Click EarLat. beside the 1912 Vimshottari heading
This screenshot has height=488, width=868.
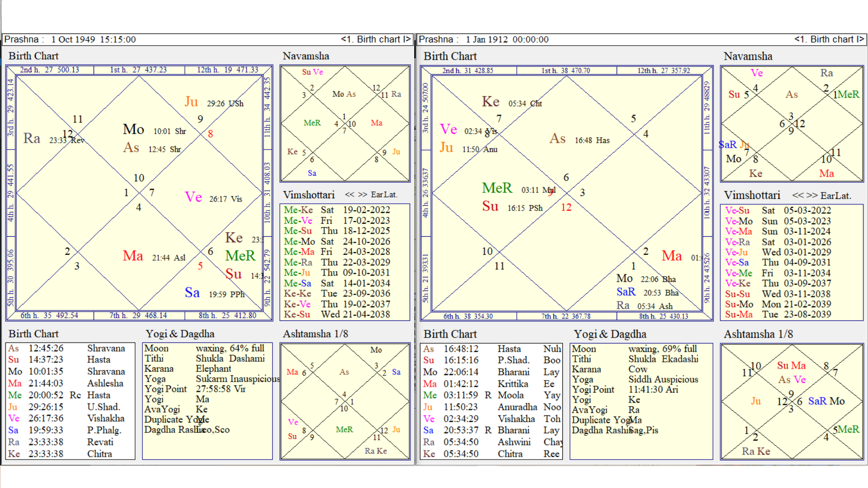tap(836, 196)
